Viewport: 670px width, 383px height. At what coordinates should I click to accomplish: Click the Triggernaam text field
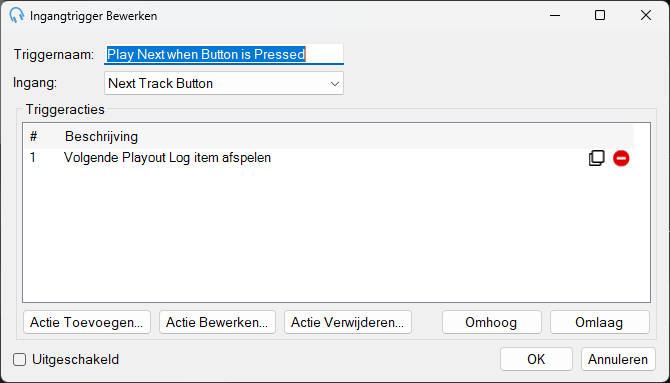tap(224, 54)
